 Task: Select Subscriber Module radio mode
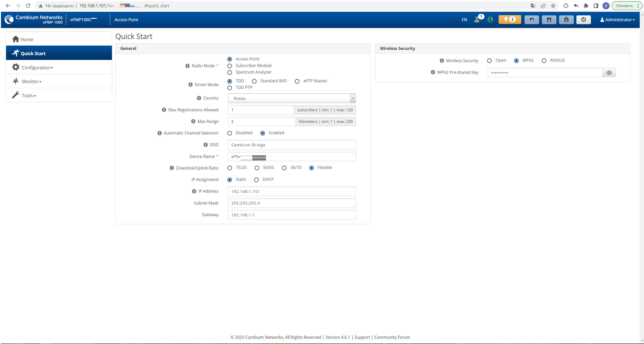229,66
